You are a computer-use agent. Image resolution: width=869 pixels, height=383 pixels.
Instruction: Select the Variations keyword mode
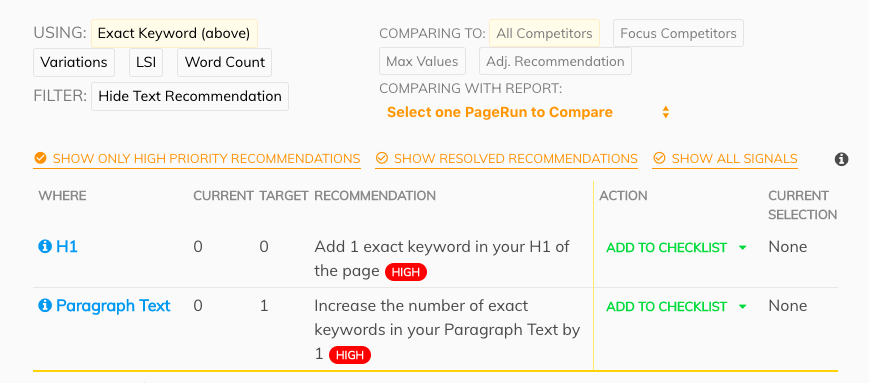[x=74, y=62]
